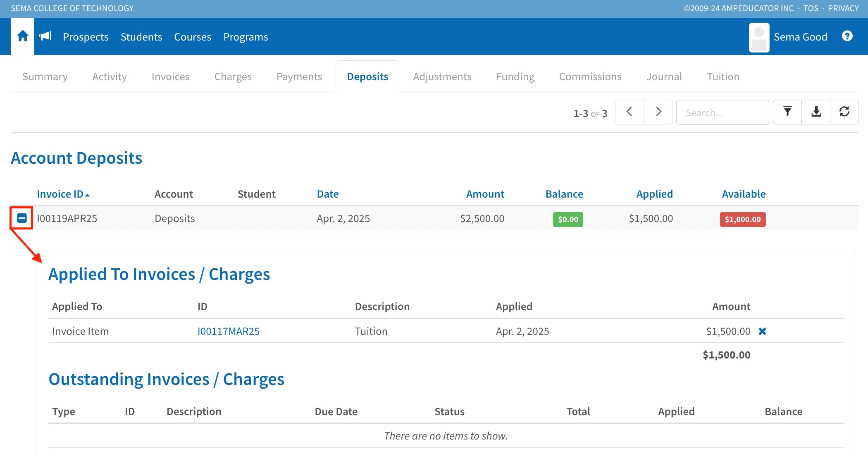Image resolution: width=868 pixels, height=454 pixels.
Task: Click the red $1,000.00 available badge
Action: (742, 220)
